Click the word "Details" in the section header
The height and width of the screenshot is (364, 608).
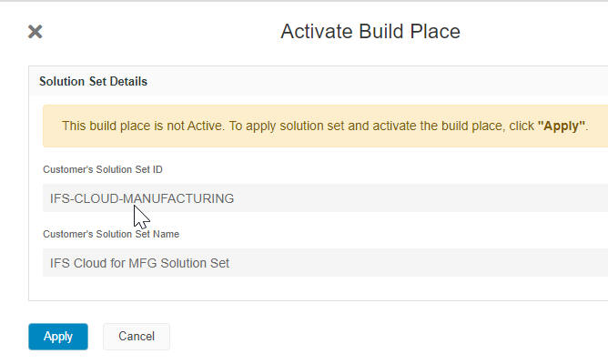pyautogui.click(x=127, y=81)
